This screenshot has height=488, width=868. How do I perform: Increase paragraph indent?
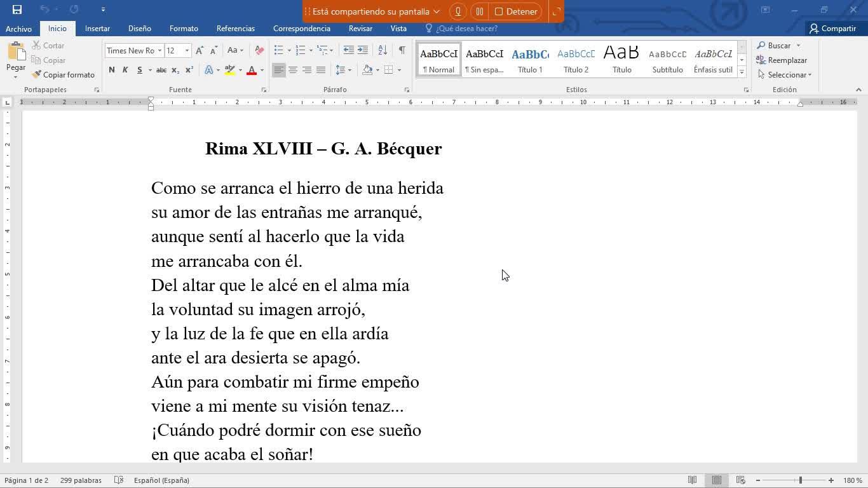(x=363, y=50)
